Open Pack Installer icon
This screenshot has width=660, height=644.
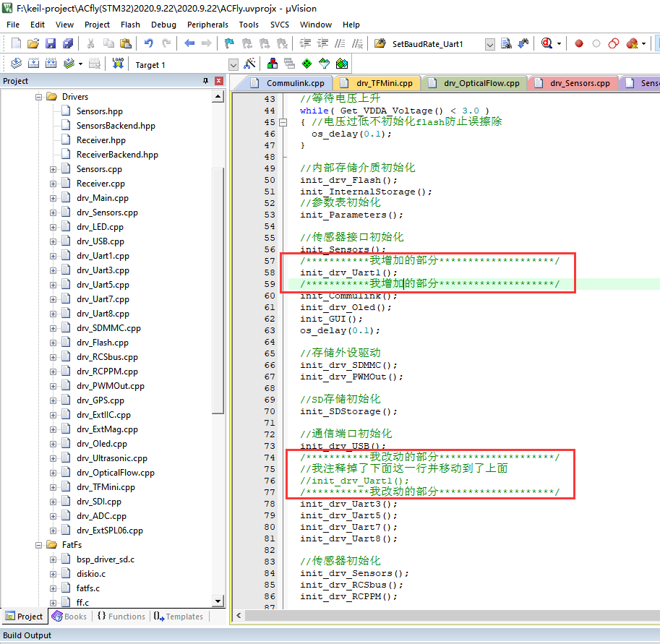click(342, 64)
